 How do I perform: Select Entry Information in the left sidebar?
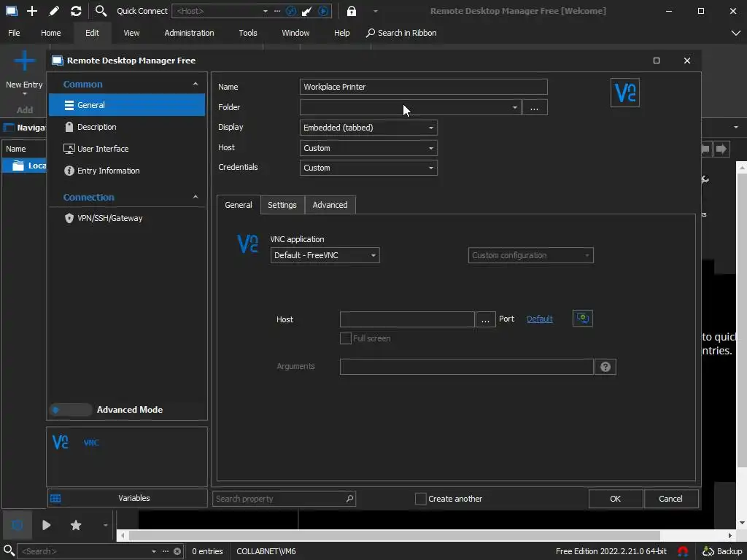coord(127,171)
